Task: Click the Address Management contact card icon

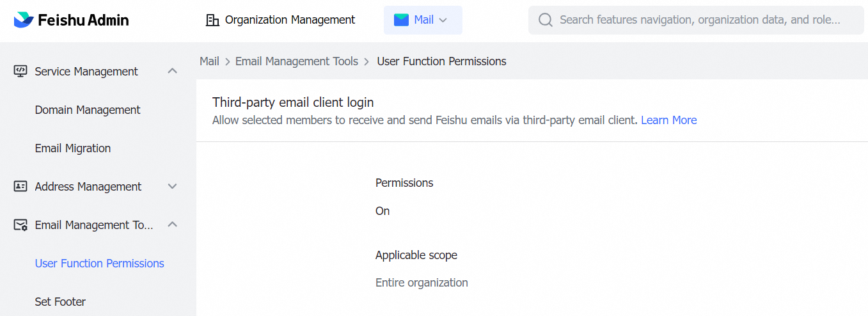Action: 20,186
